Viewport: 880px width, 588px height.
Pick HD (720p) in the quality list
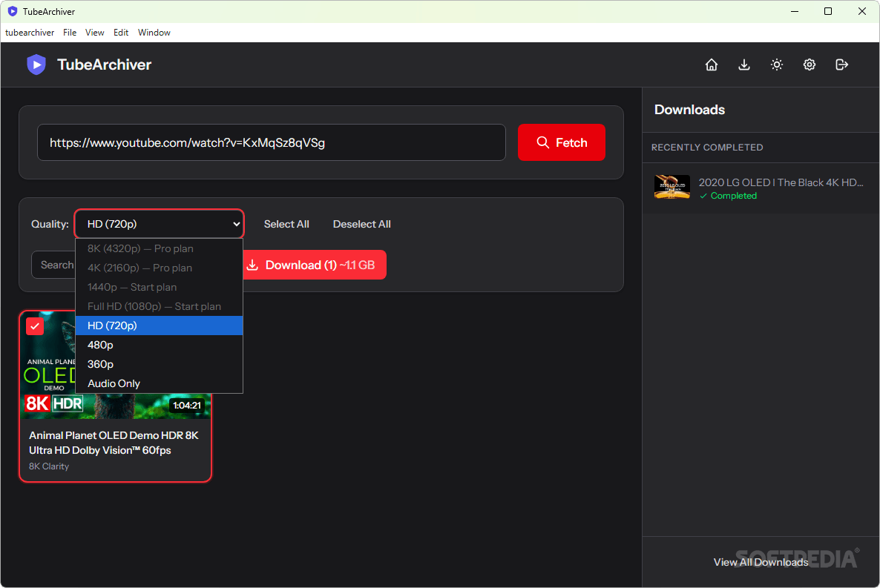(x=159, y=326)
